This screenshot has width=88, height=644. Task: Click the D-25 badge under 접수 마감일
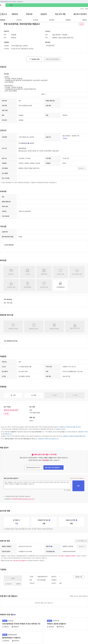[7, 414]
